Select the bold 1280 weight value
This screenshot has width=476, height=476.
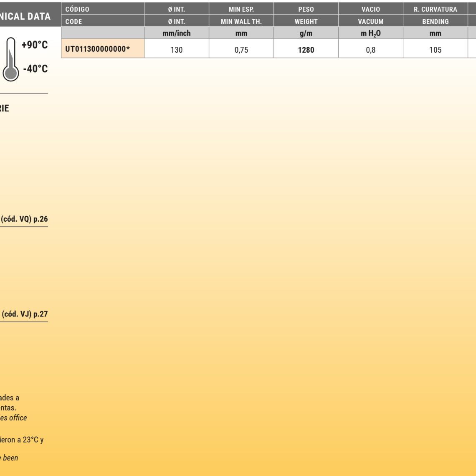[x=306, y=50]
